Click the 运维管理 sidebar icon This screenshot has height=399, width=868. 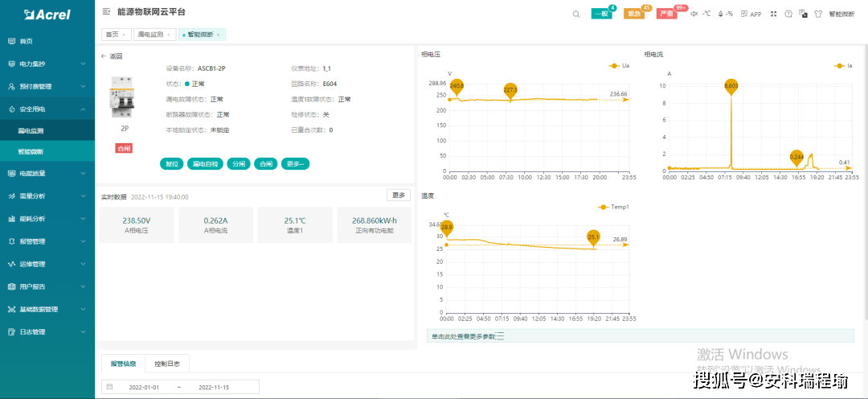(11, 265)
